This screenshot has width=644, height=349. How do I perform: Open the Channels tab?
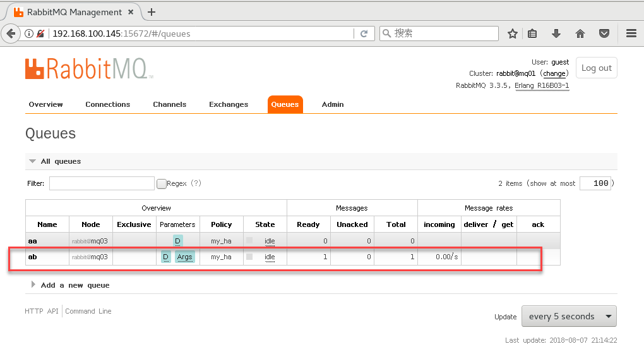pos(170,104)
